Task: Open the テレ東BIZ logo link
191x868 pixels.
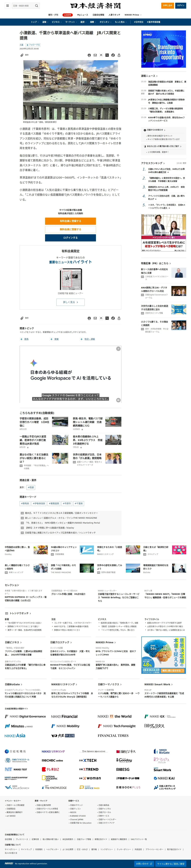Action: (50, 769)
